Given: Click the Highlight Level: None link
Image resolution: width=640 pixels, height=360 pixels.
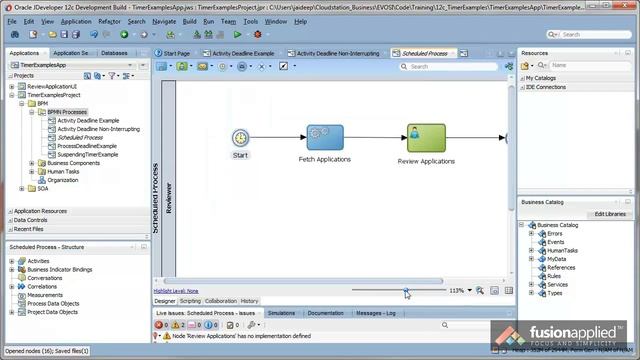Looking at the screenshot, I should coord(176,291).
